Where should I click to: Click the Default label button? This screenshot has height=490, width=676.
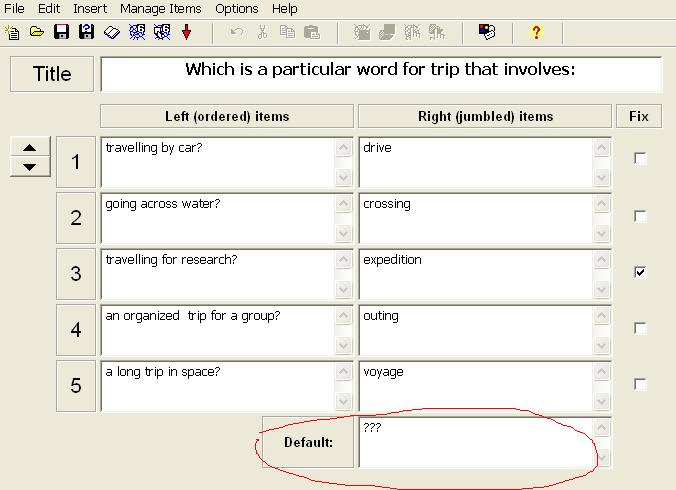point(308,442)
